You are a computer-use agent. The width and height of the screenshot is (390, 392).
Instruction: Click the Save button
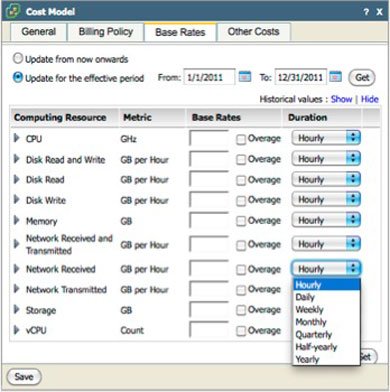pos(24,377)
